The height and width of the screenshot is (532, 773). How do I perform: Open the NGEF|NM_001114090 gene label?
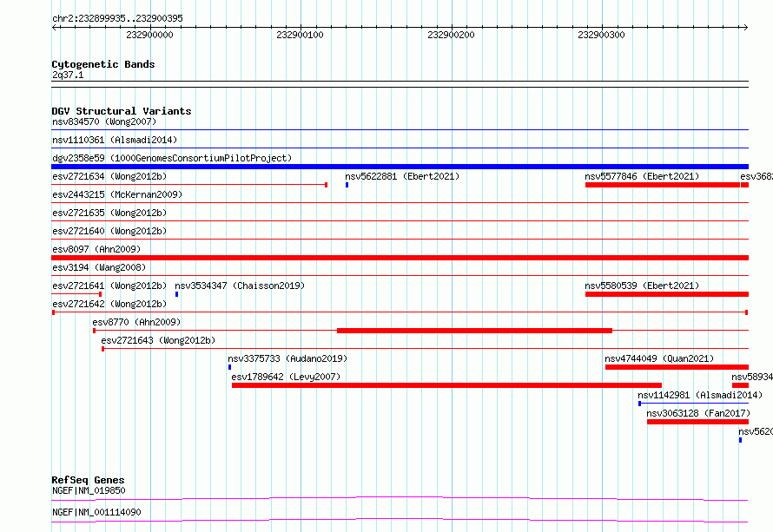point(96,512)
